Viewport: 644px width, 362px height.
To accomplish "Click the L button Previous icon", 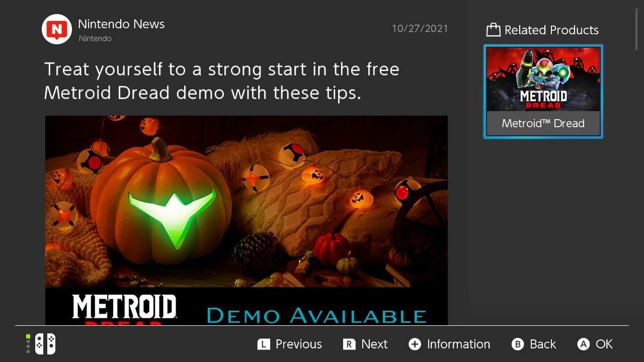I will [x=264, y=344].
